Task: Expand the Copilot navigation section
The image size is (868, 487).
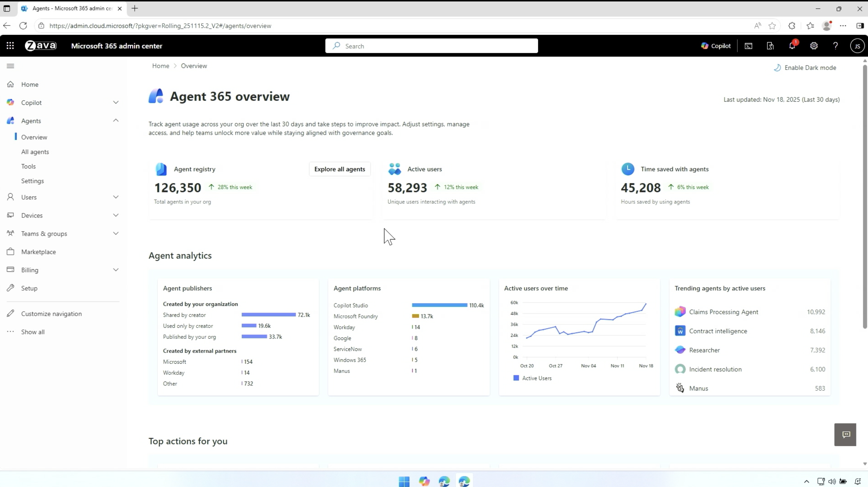Action: [116, 103]
